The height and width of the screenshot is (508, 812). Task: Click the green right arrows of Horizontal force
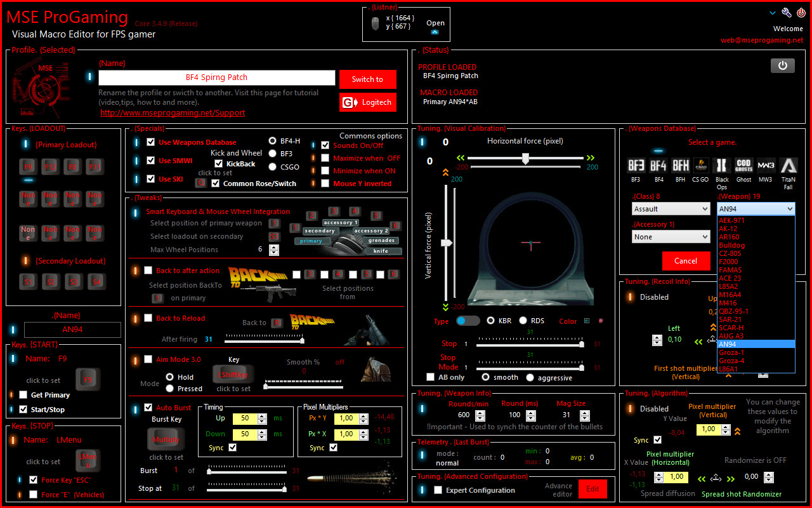coord(591,157)
